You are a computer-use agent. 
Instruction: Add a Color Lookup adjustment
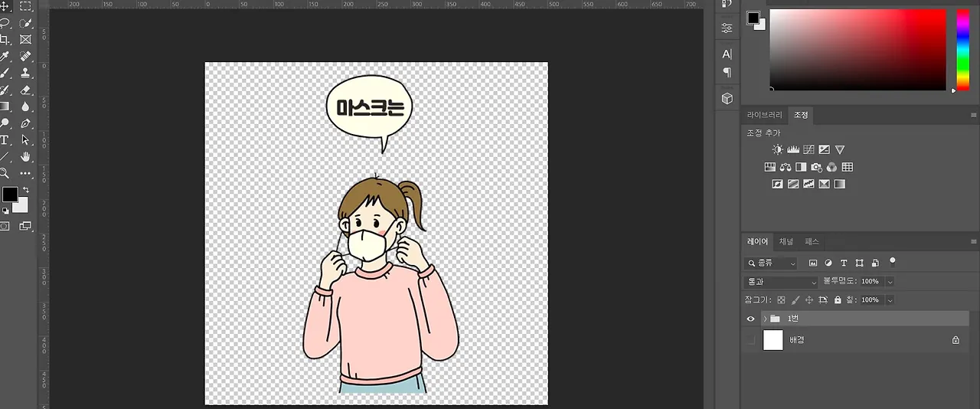(848, 167)
